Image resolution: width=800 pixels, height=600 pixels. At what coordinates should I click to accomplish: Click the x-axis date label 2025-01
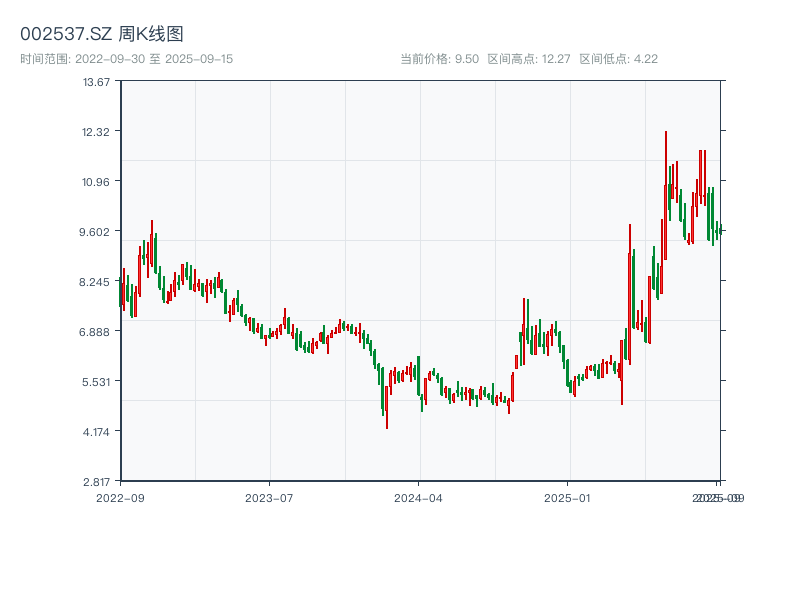[567, 498]
